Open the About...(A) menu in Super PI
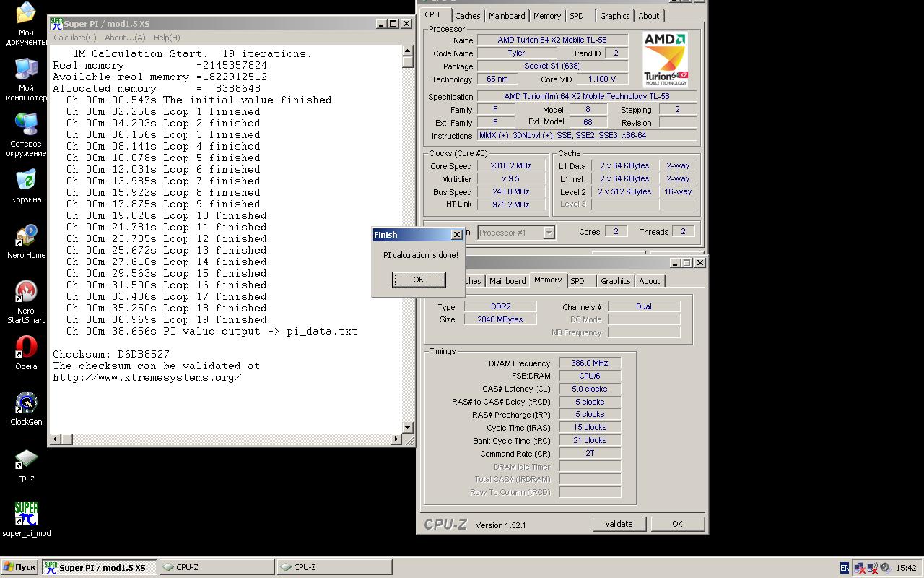 (x=125, y=38)
